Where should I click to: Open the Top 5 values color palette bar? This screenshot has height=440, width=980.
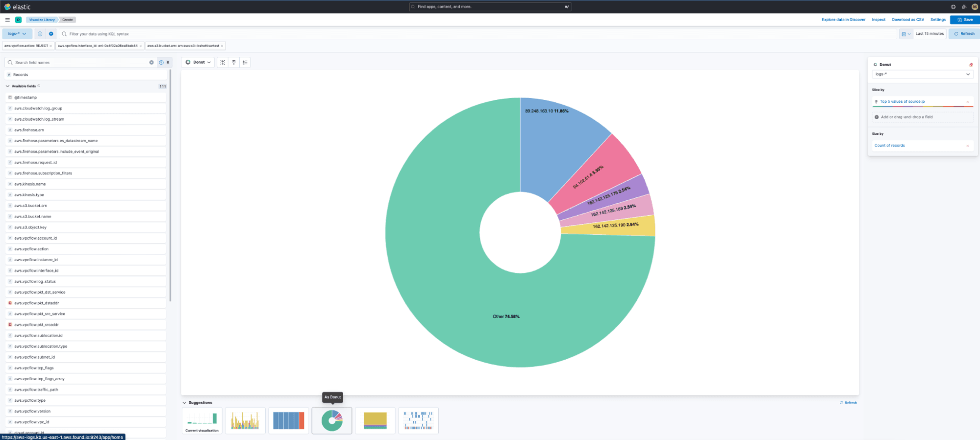pyautogui.click(x=923, y=106)
